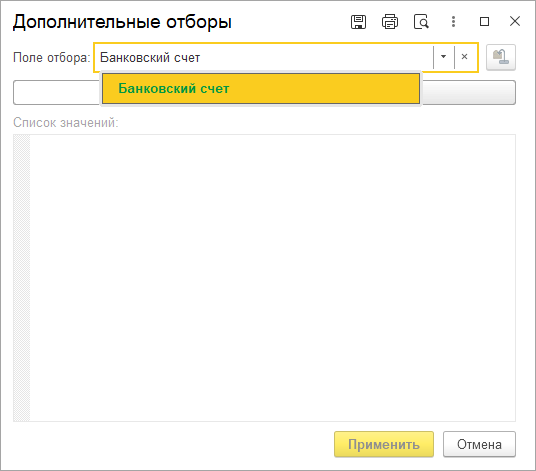Click the save diskette icon
536x471 pixels.
coord(358,22)
